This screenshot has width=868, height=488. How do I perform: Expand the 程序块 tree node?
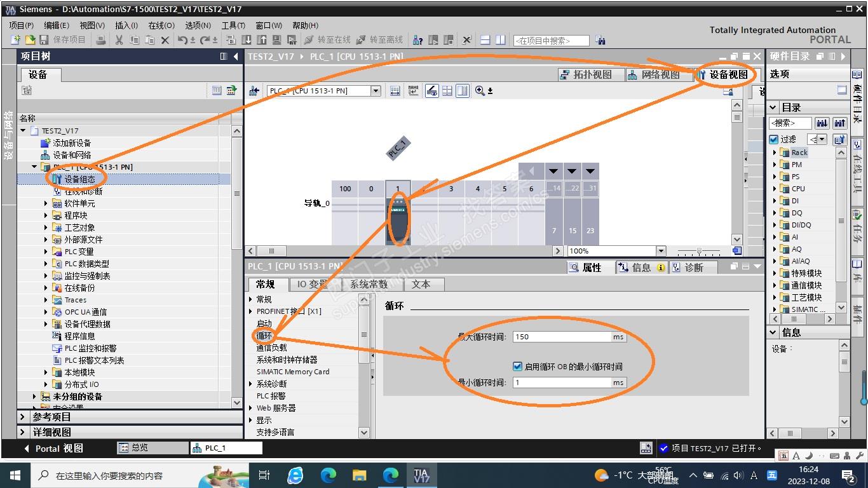click(46, 215)
